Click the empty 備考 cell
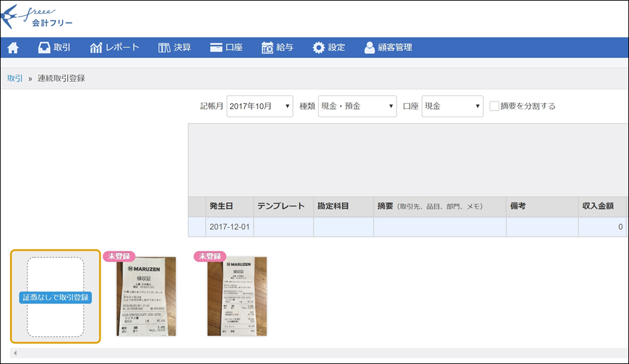The height and width of the screenshot is (364, 629). (542, 227)
